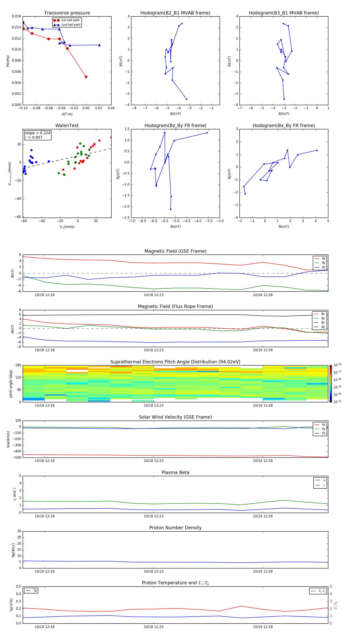Screen dimensions: 351x644
Task: Click the '10^-26' colorbar tick label
Action: (337, 365)
